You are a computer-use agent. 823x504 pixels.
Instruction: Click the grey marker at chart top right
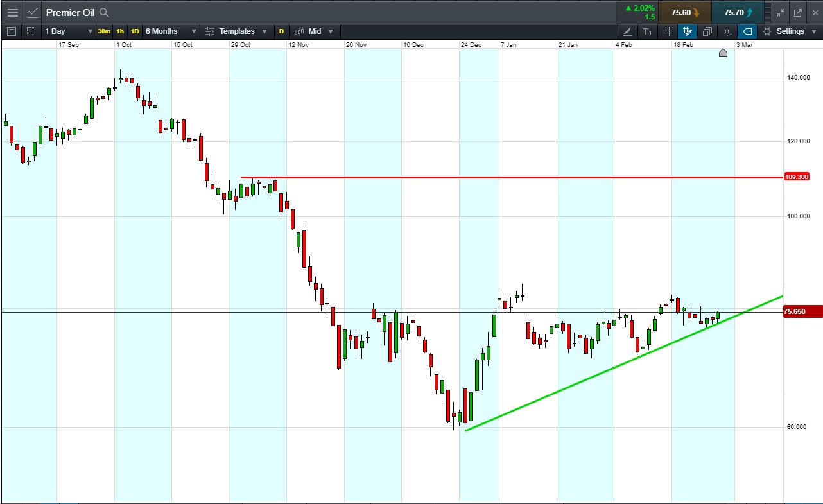click(x=723, y=53)
